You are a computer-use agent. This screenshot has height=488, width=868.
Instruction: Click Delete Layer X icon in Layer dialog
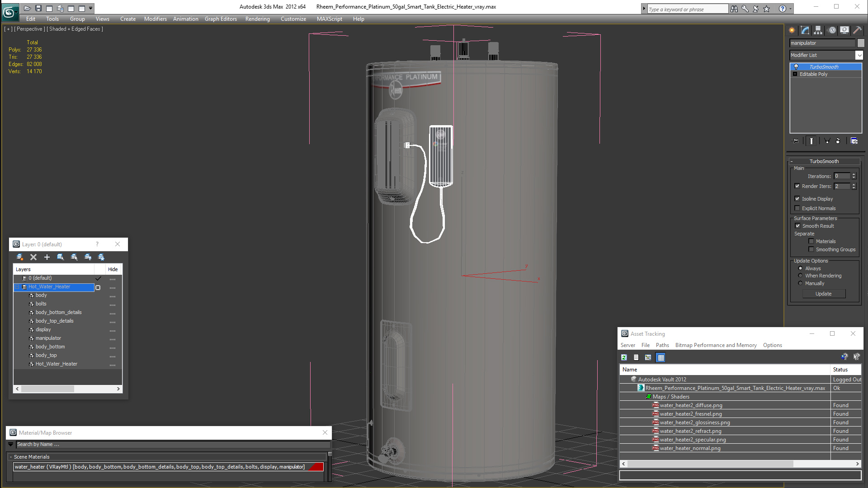33,257
